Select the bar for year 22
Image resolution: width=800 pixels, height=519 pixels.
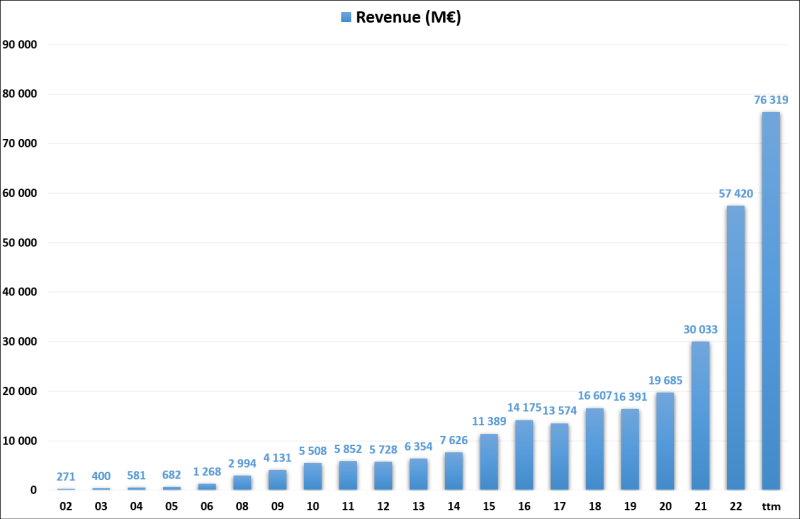pyautogui.click(x=736, y=348)
